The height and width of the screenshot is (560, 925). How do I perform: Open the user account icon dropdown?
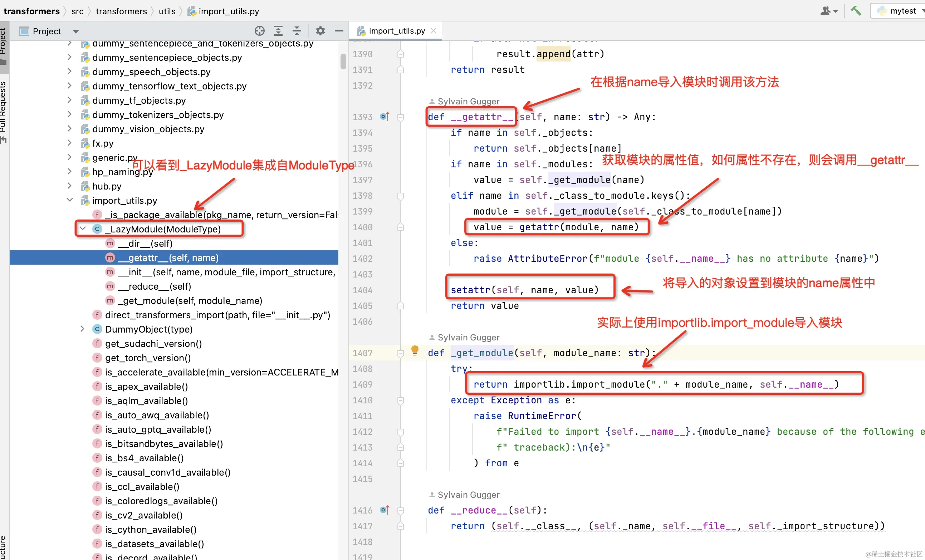[x=828, y=11]
